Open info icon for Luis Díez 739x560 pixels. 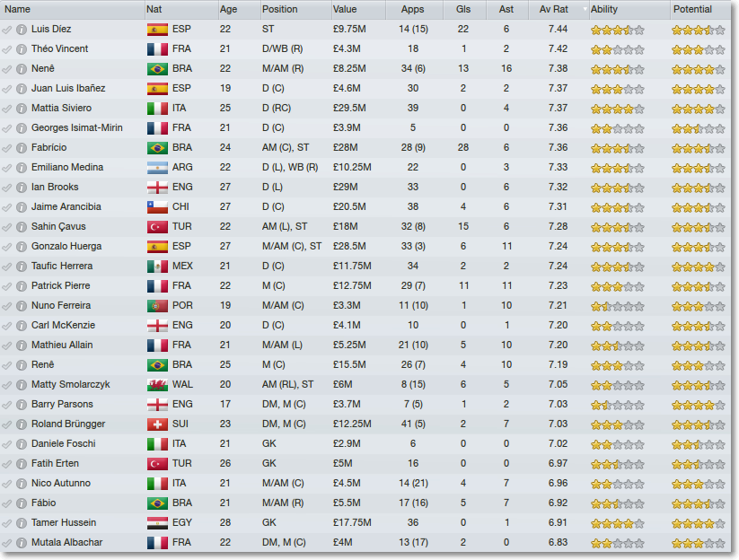coord(22,30)
